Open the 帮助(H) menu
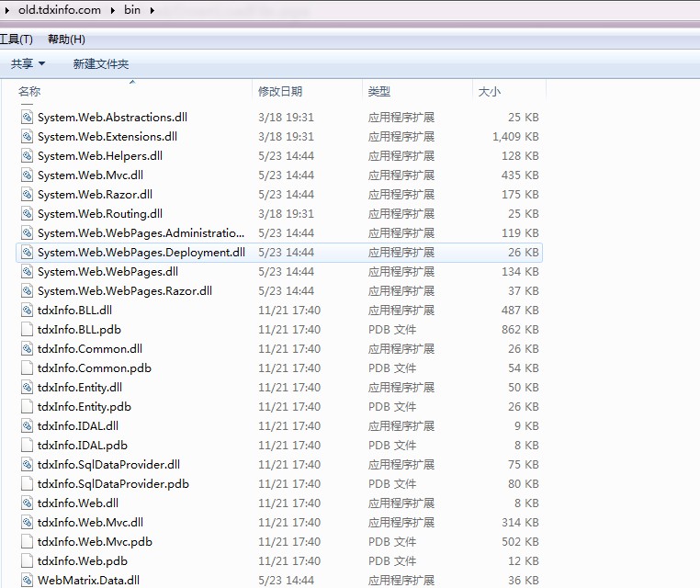The image size is (700, 588). [x=66, y=40]
